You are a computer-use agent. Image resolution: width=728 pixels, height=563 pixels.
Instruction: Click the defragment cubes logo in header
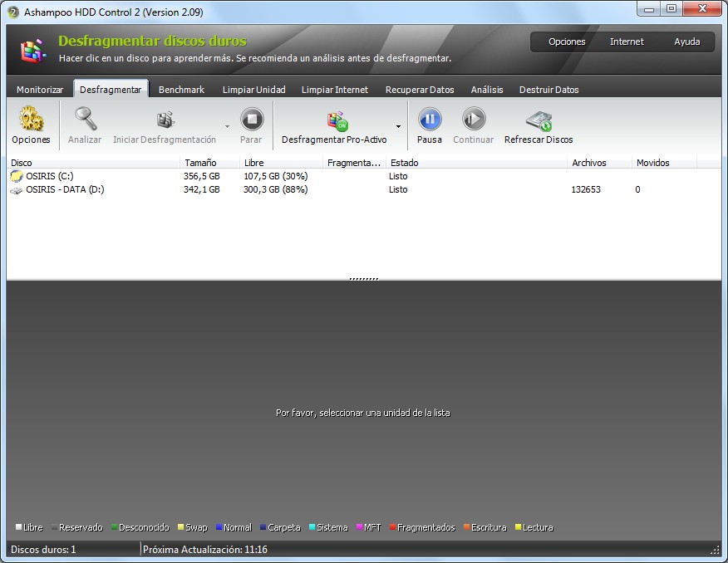pyautogui.click(x=33, y=51)
